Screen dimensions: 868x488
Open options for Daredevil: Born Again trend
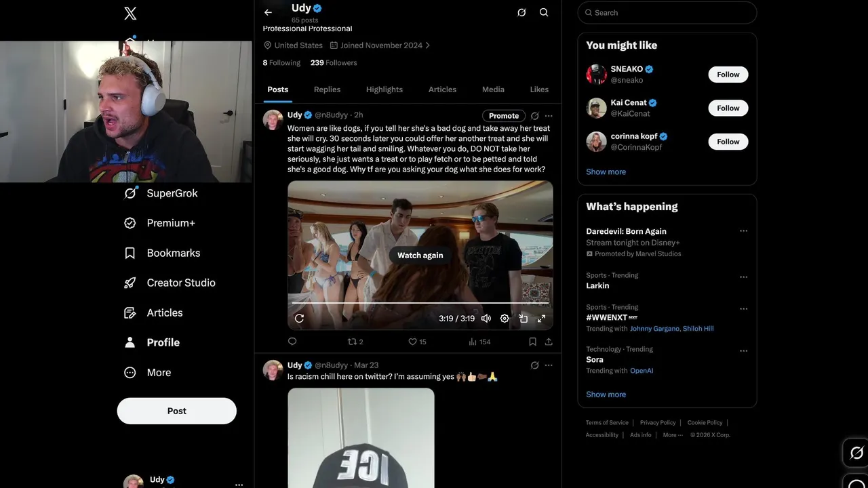(x=743, y=231)
